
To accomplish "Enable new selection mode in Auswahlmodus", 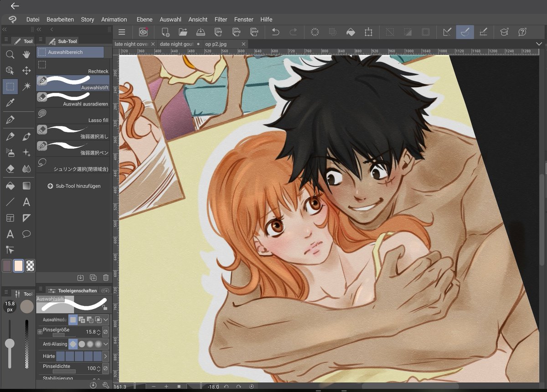I will click(x=73, y=320).
